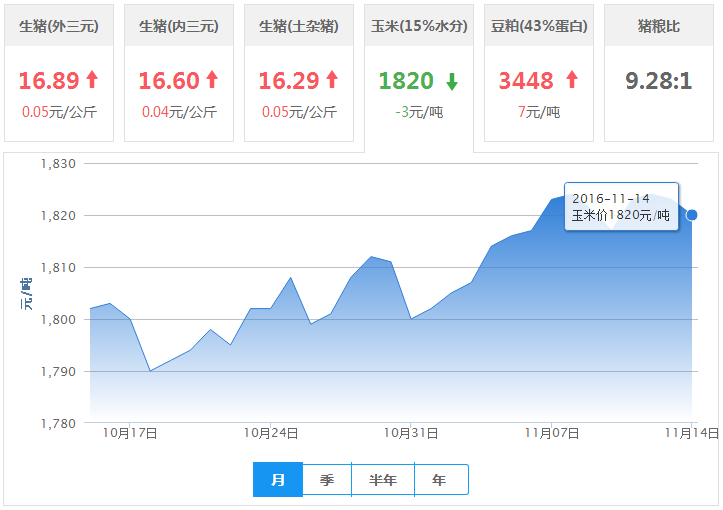Click the red up arrow beside 16.60

coord(212,79)
